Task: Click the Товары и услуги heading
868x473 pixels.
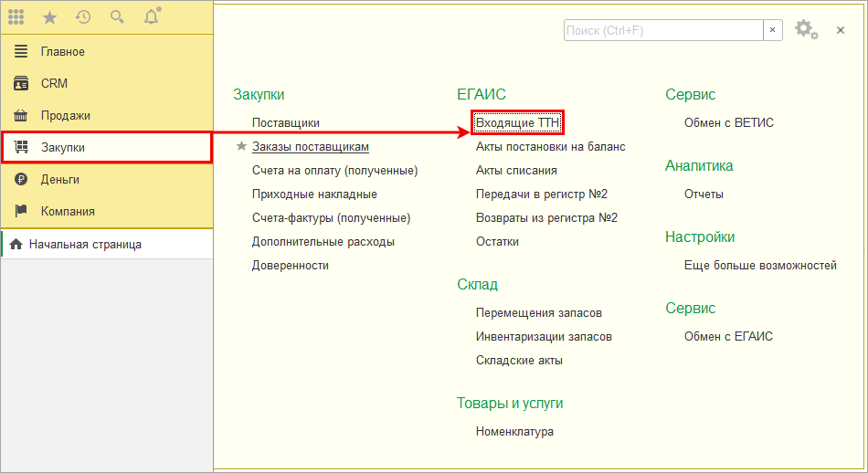Action: click(x=510, y=404)
